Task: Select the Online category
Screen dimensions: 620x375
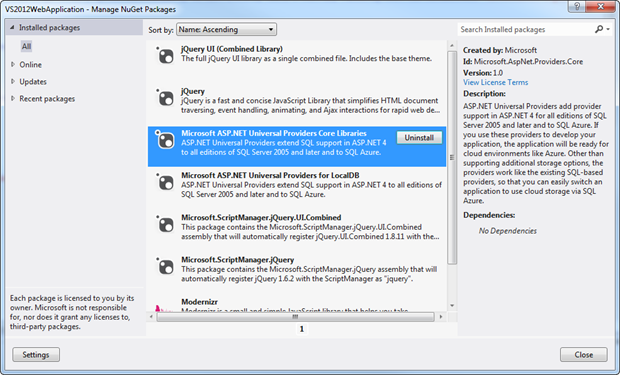Action: pyautogui.click(x=30, y=64)
